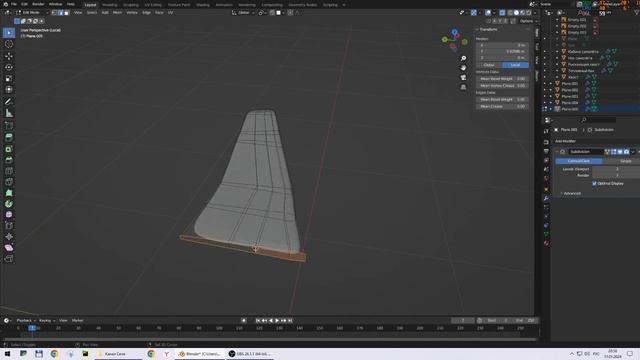Open the Edit Mode dropdown

(x=32, y=13)
